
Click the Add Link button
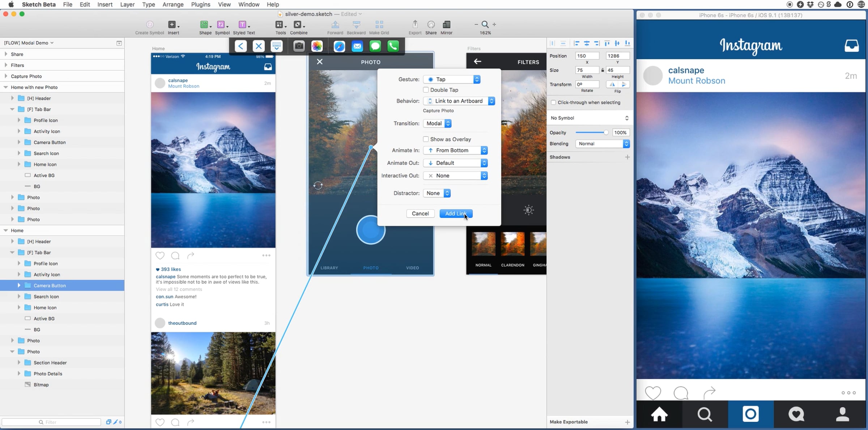(x=456, y=214)
